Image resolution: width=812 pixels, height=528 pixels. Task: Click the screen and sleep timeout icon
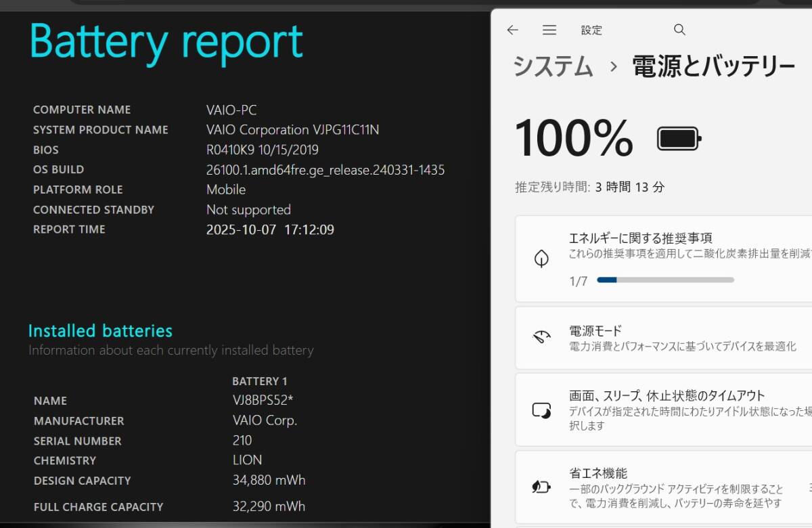[541, 410]
